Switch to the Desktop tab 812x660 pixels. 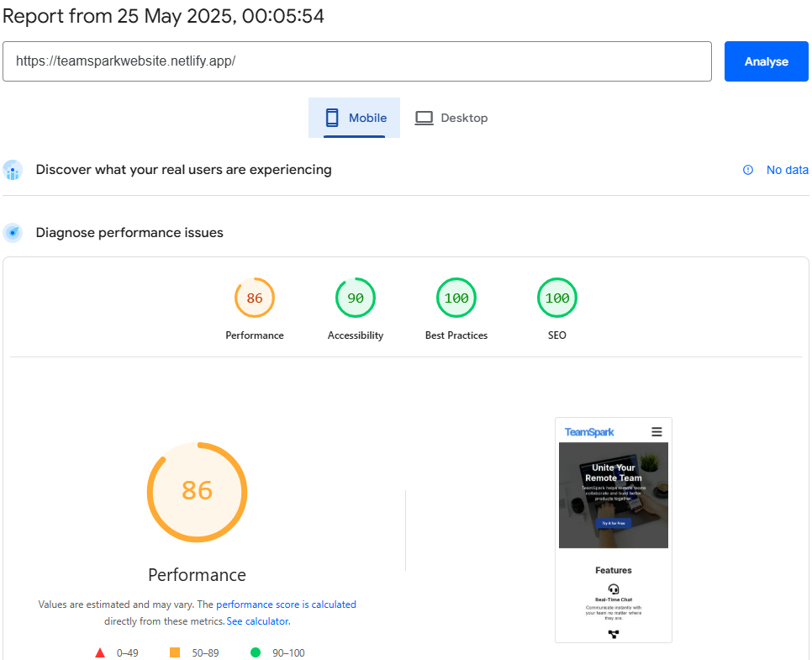click(x=451, y=118)
